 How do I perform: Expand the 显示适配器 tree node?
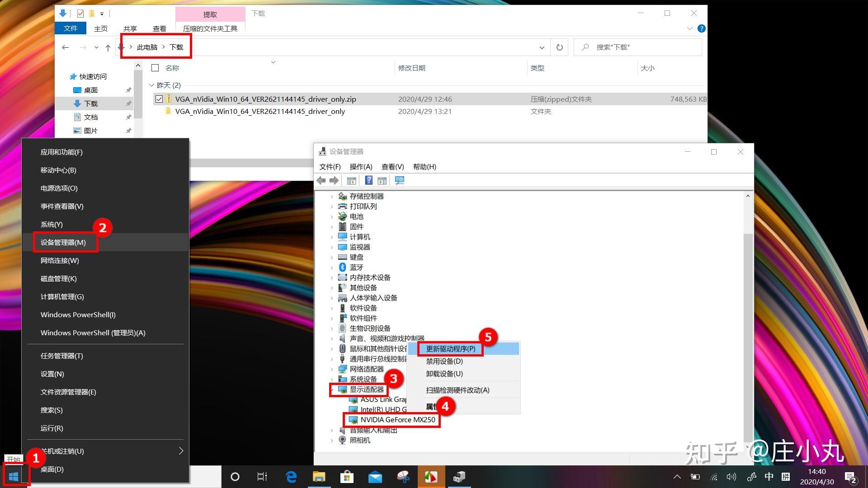point(333,389)
